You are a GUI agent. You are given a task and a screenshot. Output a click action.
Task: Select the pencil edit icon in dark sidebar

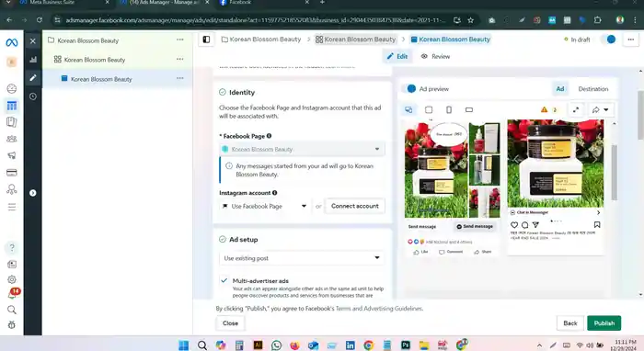(x=33, y=78)
